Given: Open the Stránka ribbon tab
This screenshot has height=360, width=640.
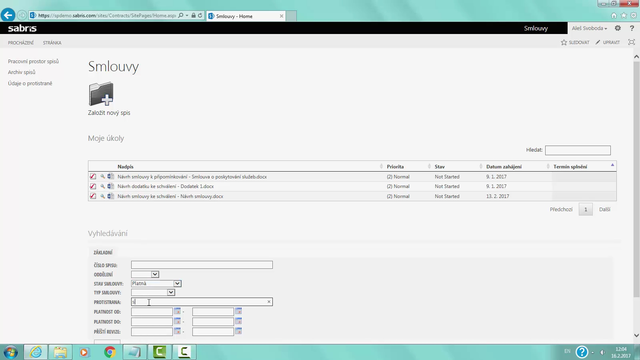Looking at the screenshot, I should [x=52, y=42].
